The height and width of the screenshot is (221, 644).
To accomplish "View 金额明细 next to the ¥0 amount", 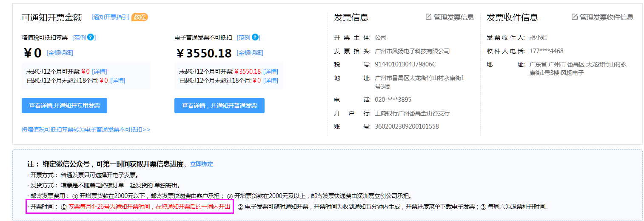I will click(x=60, y=53).
